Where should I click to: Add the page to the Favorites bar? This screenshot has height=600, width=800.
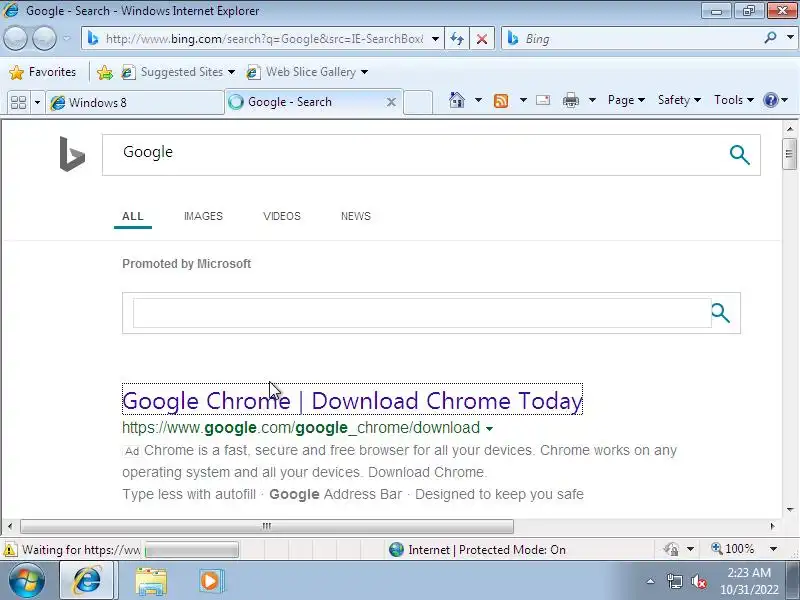105,72
